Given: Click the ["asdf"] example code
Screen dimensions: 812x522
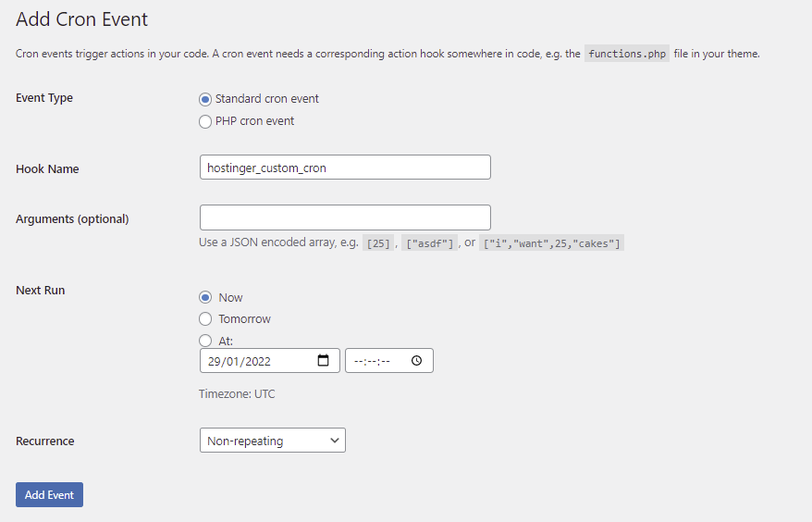Looking at the screenshot, I should 429,243.
